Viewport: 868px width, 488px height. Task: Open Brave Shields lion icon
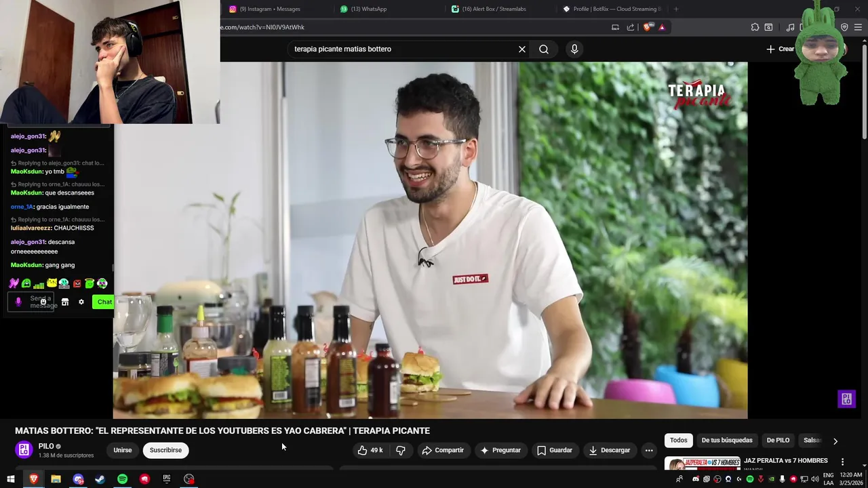pyautogui.click(x=647, y=27)
